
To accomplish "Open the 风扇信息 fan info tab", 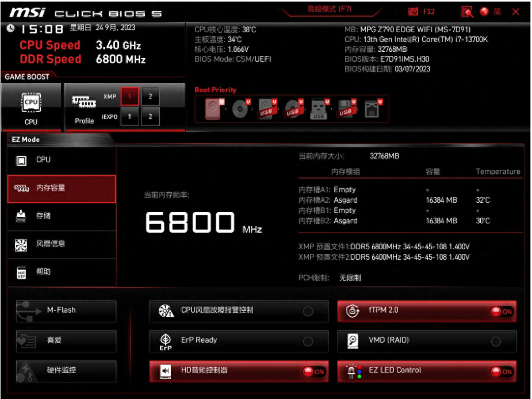I will tap(62, 244).
